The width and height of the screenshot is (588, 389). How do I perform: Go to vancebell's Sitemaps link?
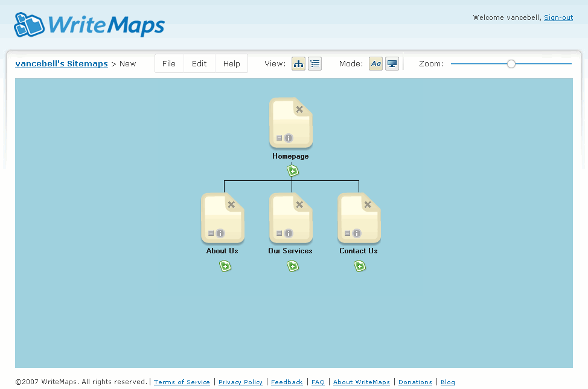pyautogui.click(x=62, y=64)
